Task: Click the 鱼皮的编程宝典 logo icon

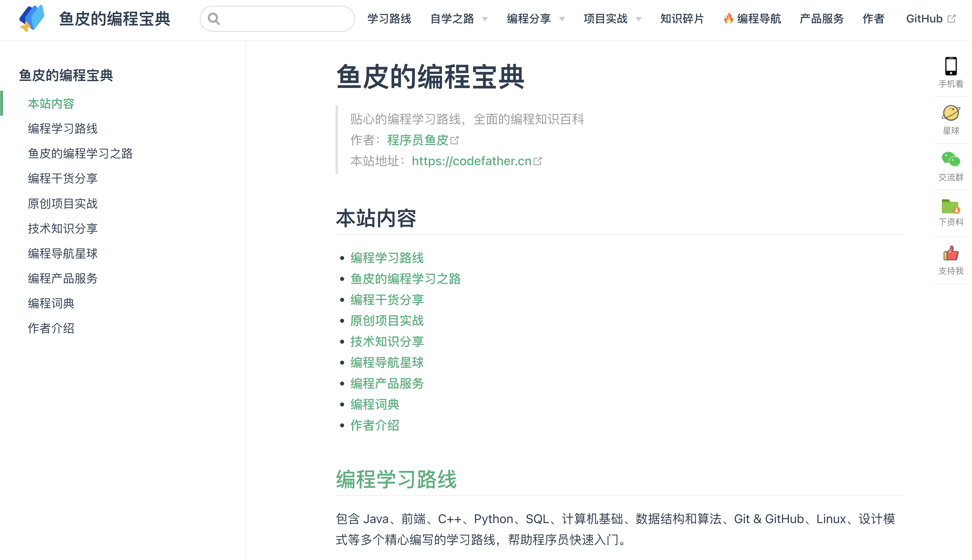Action: tap(32, 18)
